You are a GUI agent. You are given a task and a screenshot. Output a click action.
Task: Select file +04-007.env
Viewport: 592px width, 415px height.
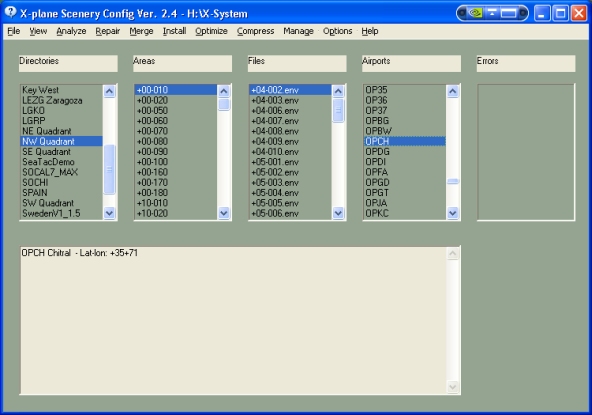click(290, 121)
